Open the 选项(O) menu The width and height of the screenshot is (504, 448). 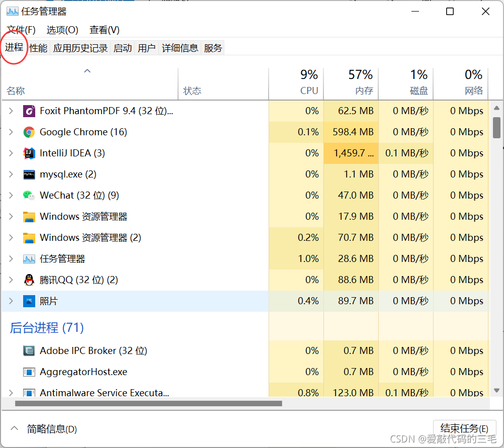tap(62, 30)
